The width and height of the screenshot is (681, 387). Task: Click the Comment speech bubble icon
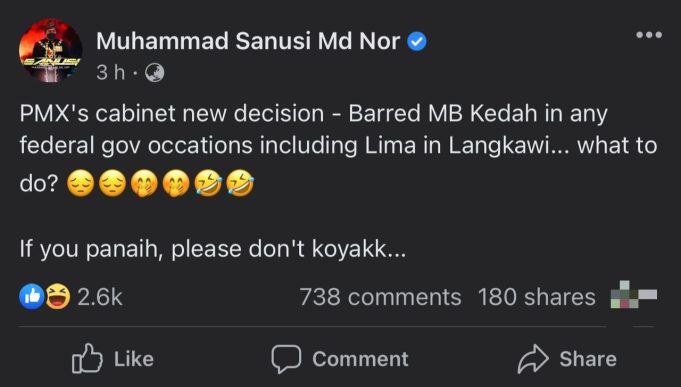[x=286, y=359]
